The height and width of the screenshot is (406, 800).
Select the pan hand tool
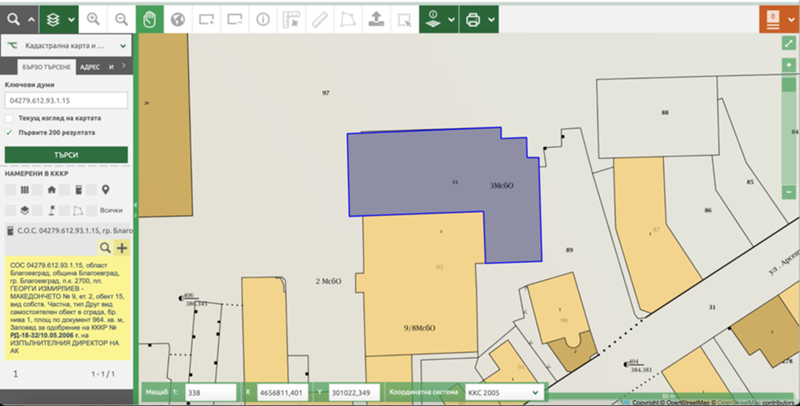click(x=150, y=19)
